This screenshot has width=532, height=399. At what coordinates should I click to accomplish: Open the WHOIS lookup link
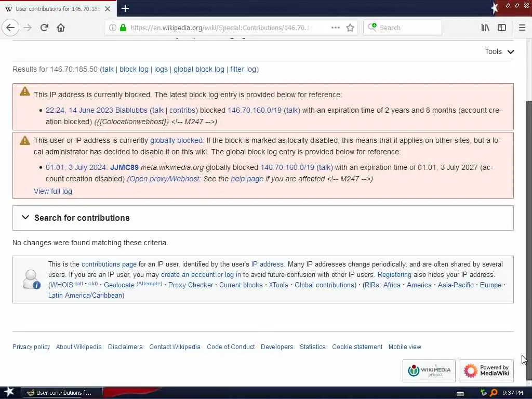click(x=62, y=285)
